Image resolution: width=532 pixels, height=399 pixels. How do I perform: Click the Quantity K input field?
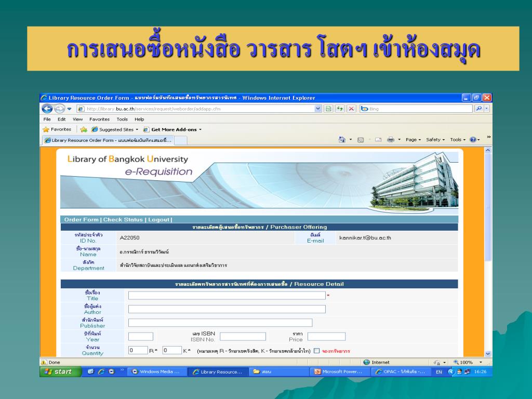pos(172,351)
